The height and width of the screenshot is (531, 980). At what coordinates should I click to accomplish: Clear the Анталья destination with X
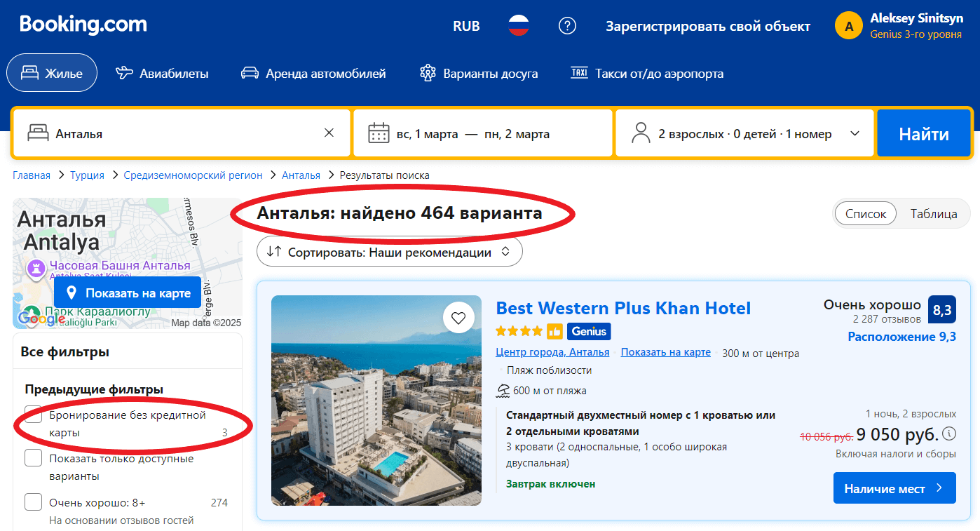tap(329, 132)
